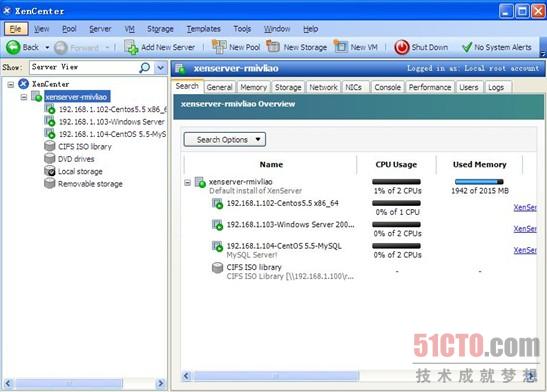Click the green Back arrow icon
547x392 pixels.
coord(13,47)
